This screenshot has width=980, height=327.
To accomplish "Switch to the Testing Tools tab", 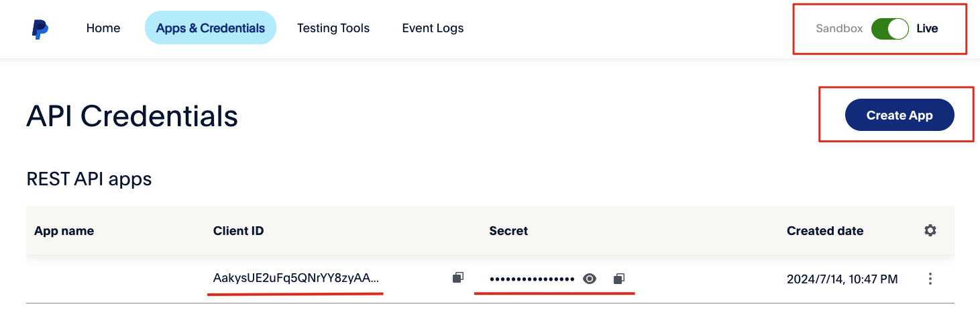I will (333, 28).
